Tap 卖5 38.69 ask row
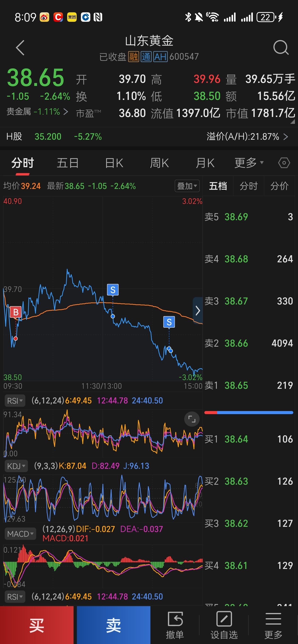This screenshot has width=298, height=644. click(x=249, y=217)
